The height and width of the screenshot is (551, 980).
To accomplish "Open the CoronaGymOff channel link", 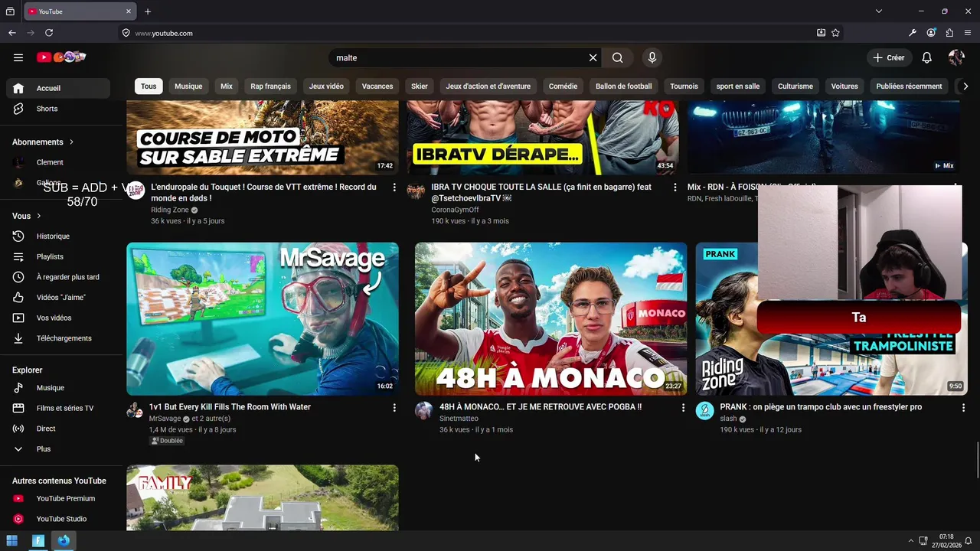I will click(x=455, y=210).
